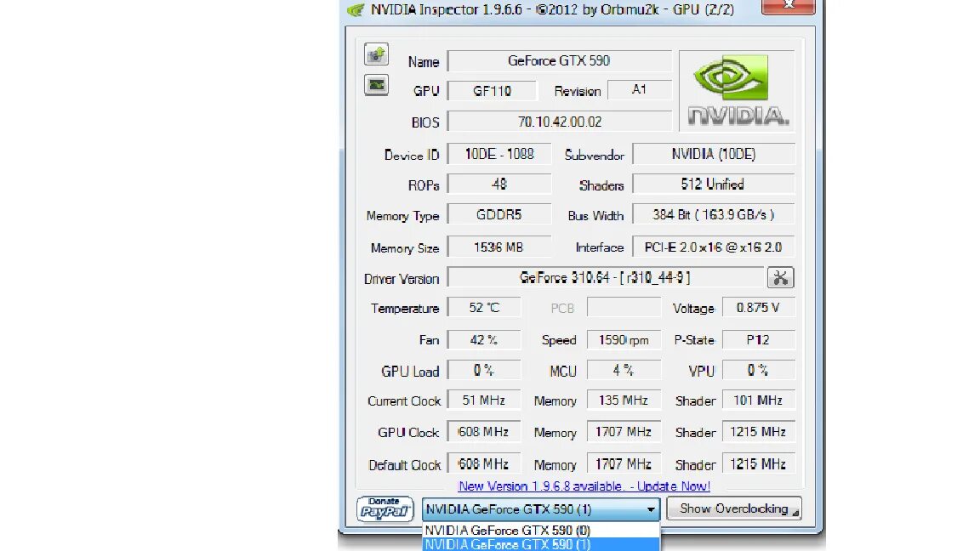Select NVIDIA GeForce GTX 590 (1) option
The image size is (980, 551).
click(x=541, y=544)
